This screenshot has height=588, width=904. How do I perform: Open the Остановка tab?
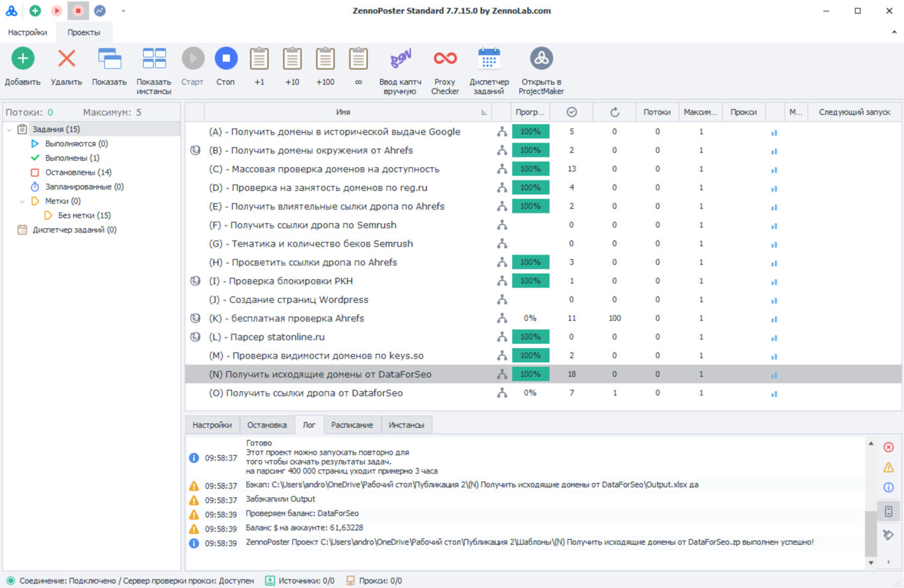pyautogui.click(x=267, y=425)
